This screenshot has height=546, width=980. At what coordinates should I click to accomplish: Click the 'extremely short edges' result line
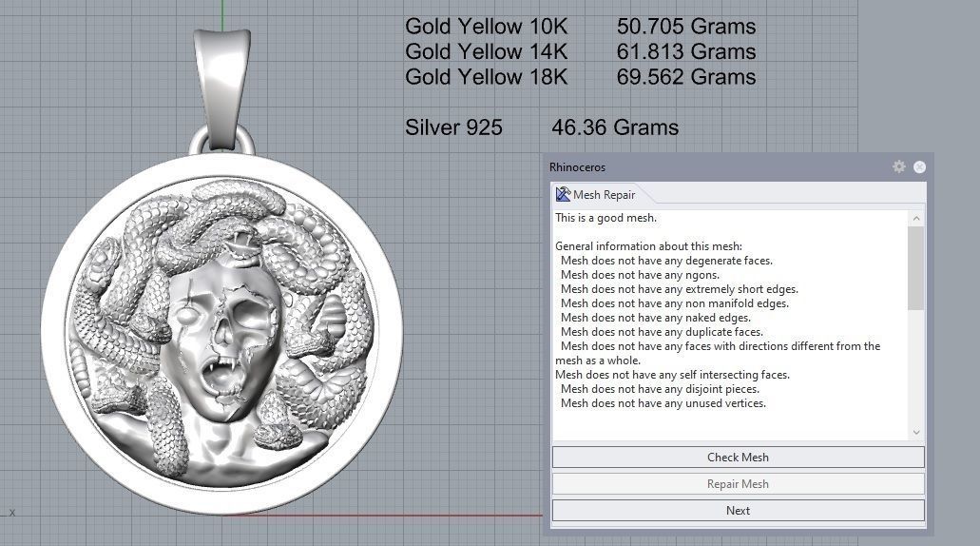coord(680,289)
